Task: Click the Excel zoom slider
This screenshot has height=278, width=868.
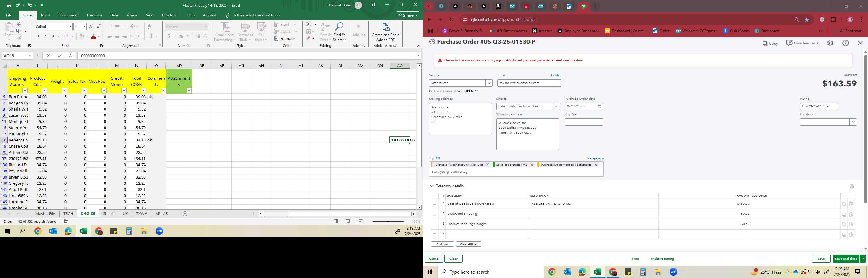Action: 388,221
